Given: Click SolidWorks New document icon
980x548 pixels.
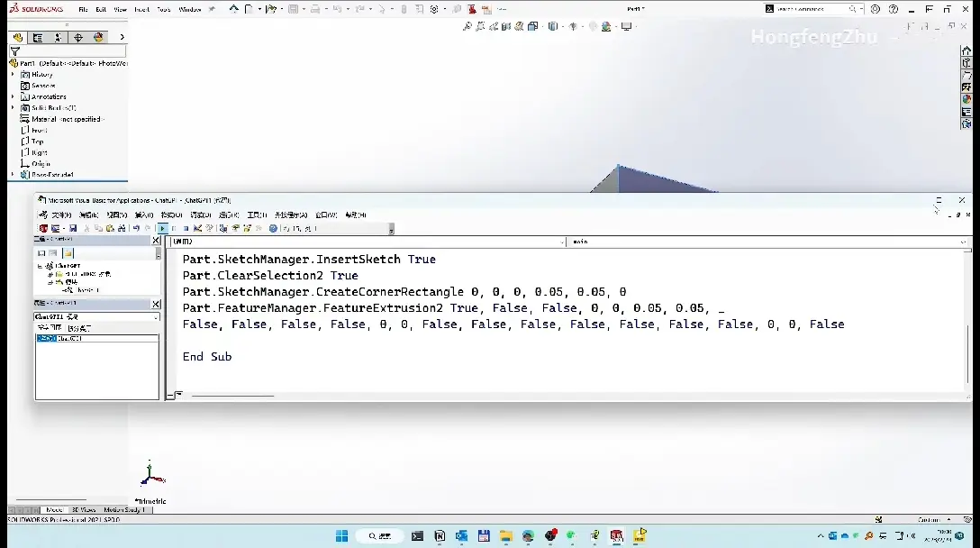Looking at the screenshot, I should point(249,9).
